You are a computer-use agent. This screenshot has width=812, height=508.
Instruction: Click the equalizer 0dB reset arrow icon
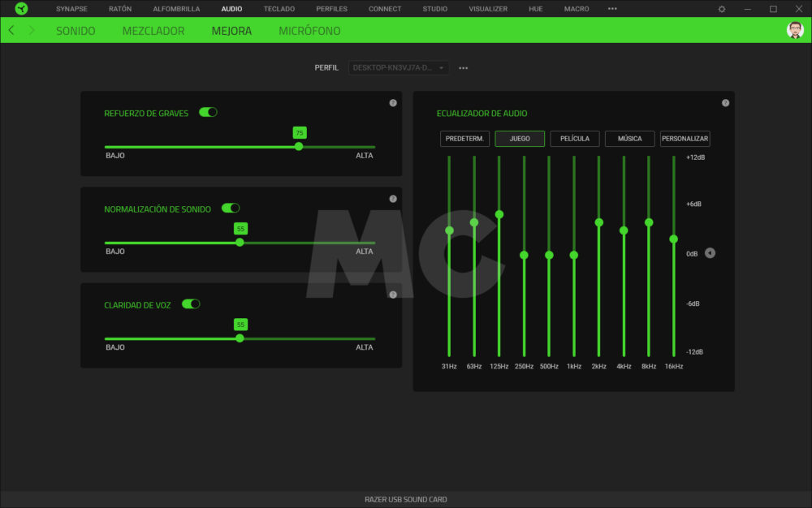710,253
